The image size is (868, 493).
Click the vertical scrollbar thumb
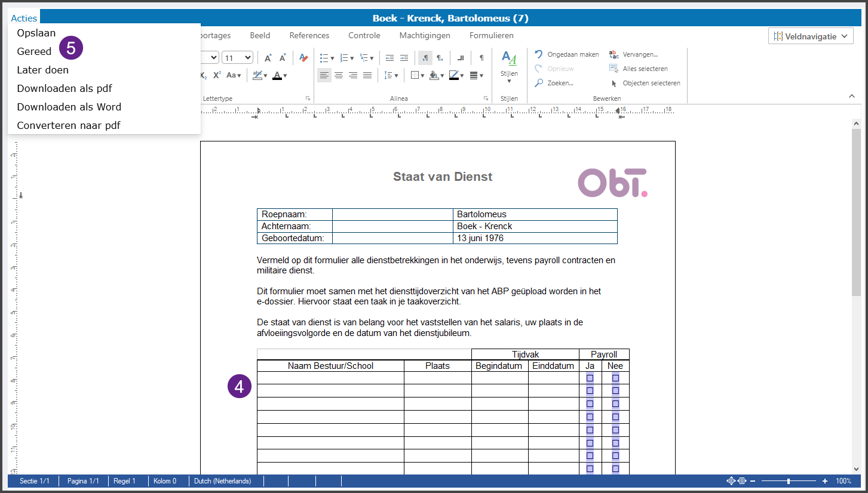coord(856,211)
